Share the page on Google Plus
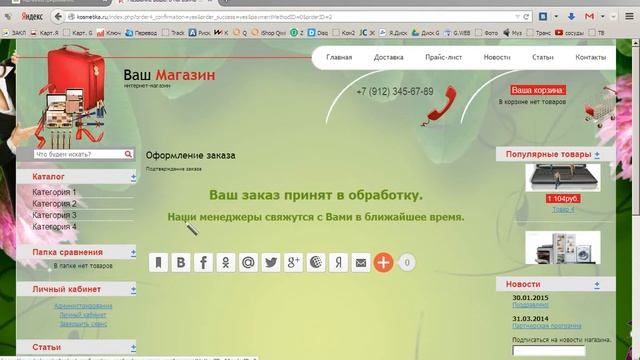 [x=293, y=262]
